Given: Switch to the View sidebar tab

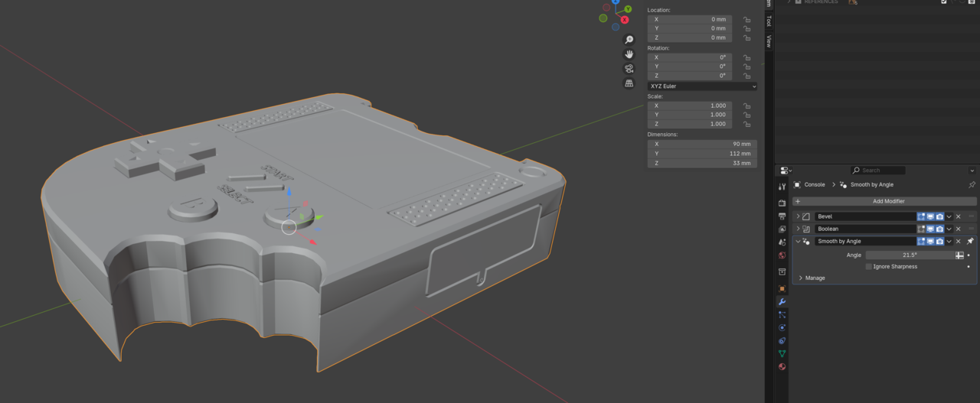Looking at the screenshot, I should pos(769,41).
